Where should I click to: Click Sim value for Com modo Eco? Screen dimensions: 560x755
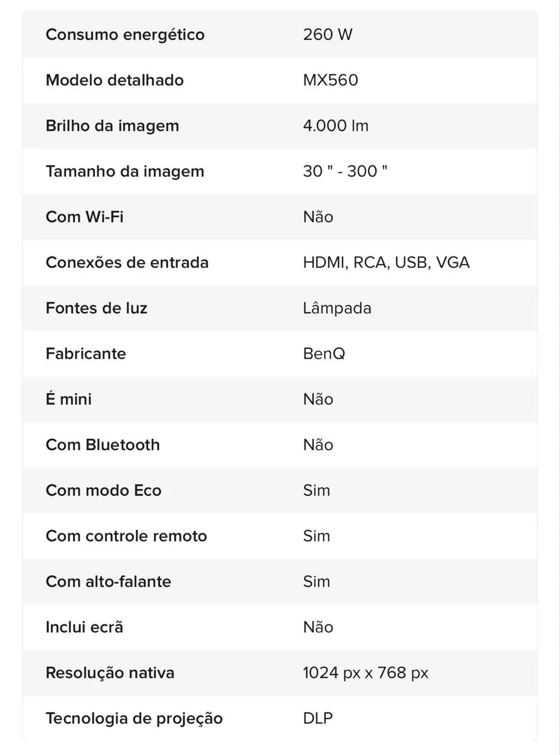[x=316, y=491]
